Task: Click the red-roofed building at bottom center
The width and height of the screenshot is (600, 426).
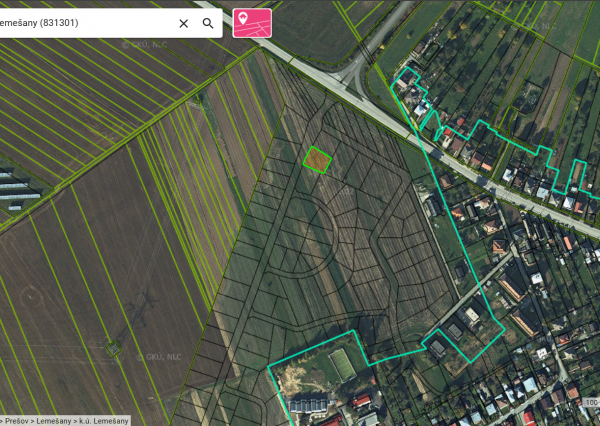Action: [361, 402]
